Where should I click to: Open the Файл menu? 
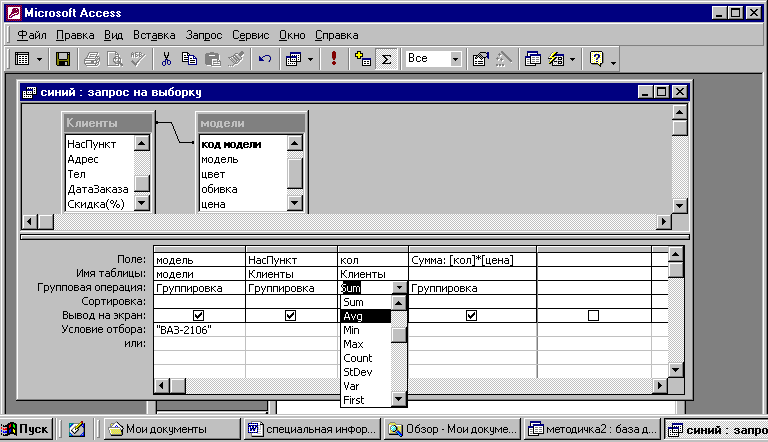pos(32,35)
